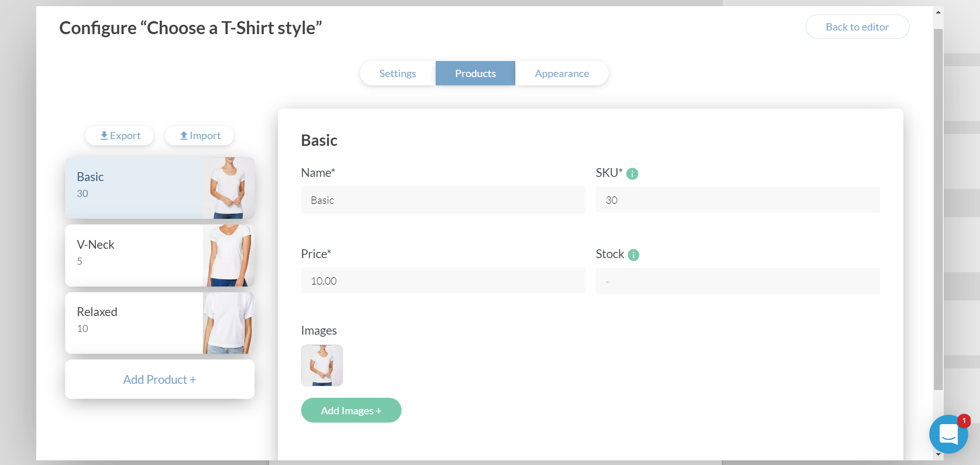This screenshot has height=465, width=980.
Task: Select the Products tab
Action: click(x=475, y=73)
